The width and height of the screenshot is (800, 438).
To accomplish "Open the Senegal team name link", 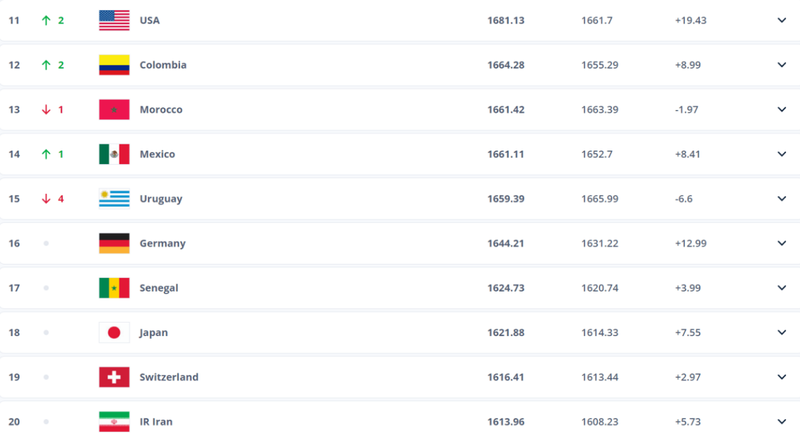I will coord(159,288).
